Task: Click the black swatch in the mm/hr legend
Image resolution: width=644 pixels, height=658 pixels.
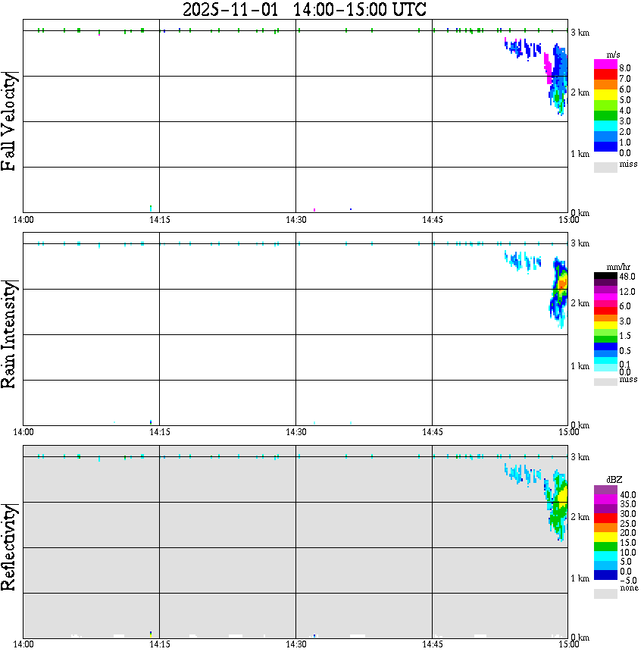Action: (x=605, y=276)
